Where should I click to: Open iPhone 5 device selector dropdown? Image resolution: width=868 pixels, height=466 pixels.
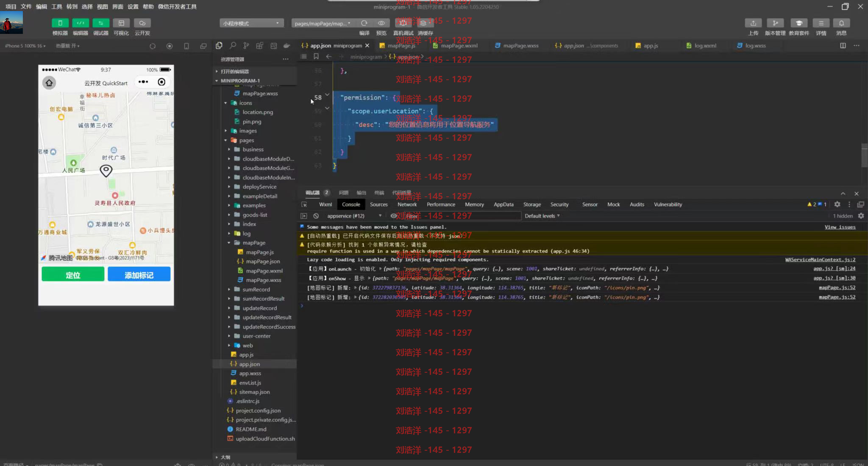(25, 46)
